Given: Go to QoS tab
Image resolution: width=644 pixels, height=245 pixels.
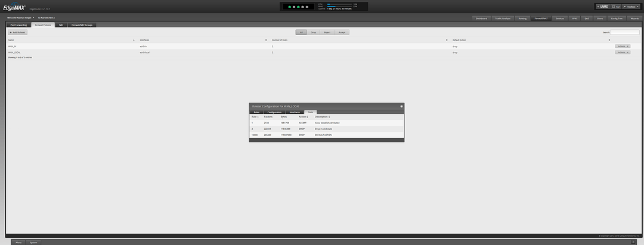Looking at the screenshot, I should [587, 18].
